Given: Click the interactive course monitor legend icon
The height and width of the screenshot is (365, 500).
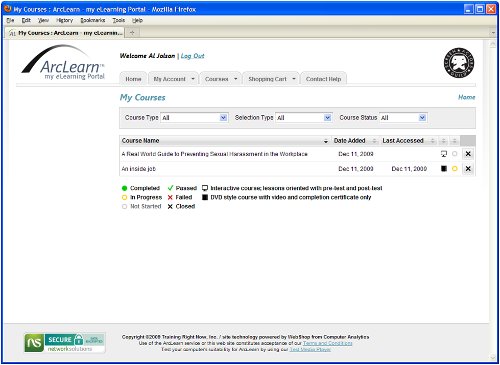Looking at the screenshot, I should [205, 188].
